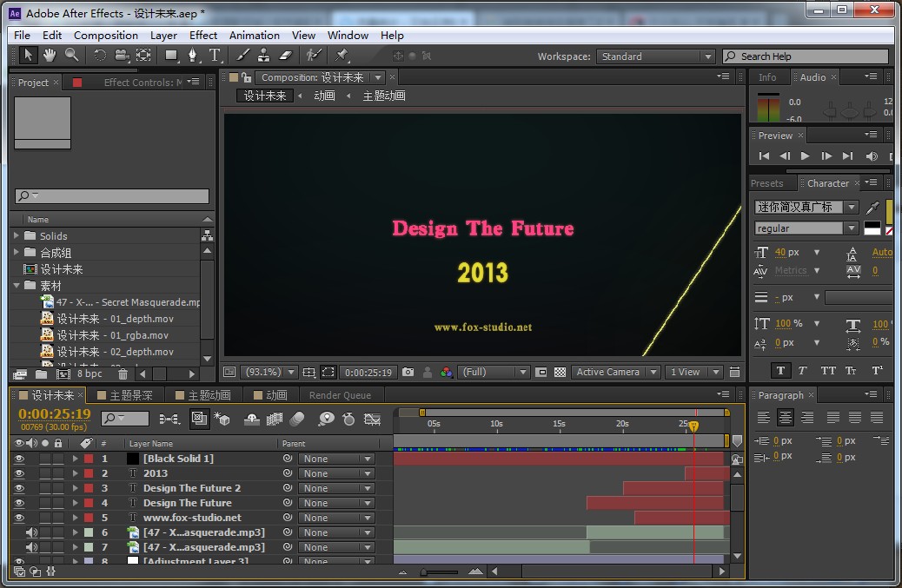902x588 pixels.
Task: Select the Unified Camera tool
Action: click(122, 56)
